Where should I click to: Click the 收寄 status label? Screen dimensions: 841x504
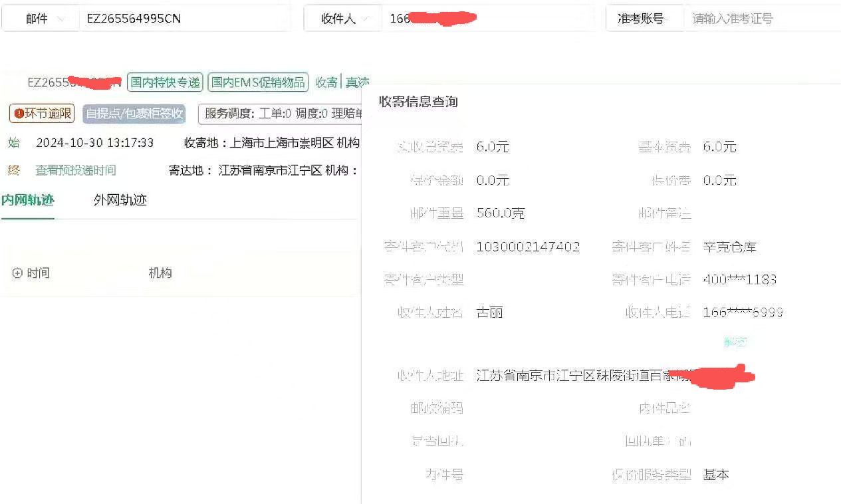coord(327,82)
